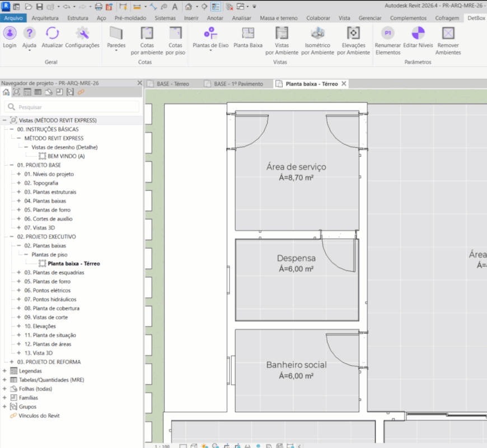Open the Plantas de Eixo dropdown
This screenshot has height=448, width=487.
click(x=210, y=50)
